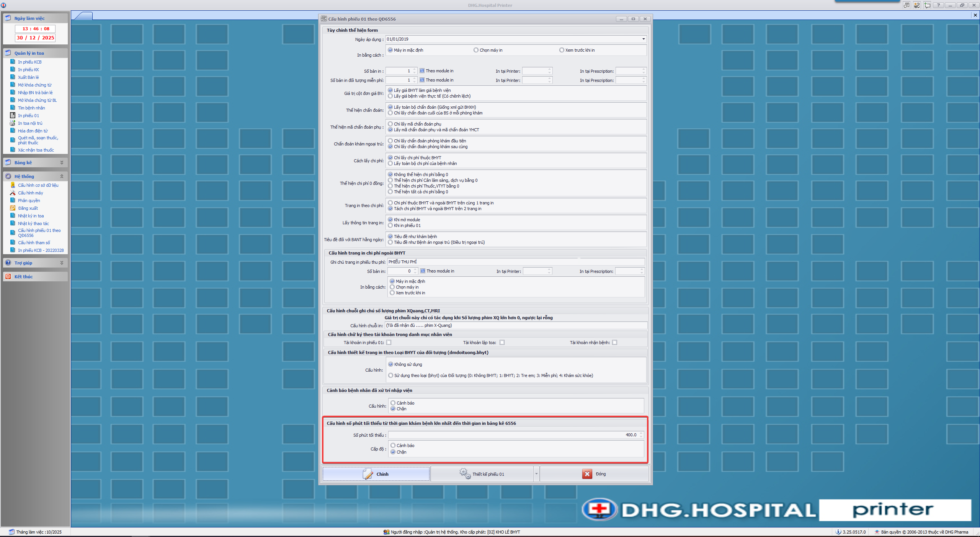Click the Cấu hình máy tools icon

(x=12, y=193)
